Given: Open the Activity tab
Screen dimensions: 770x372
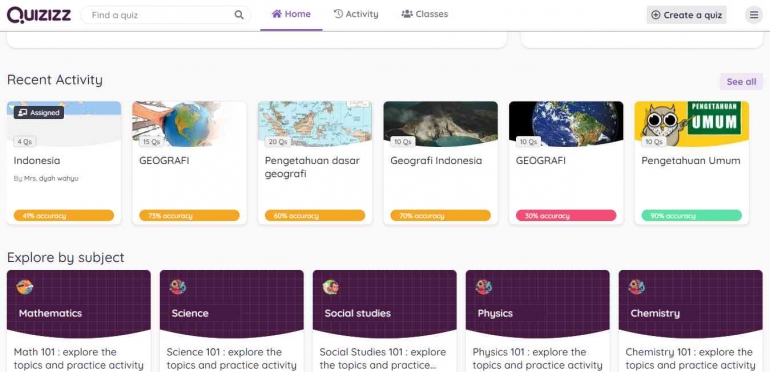Looking at the screenshot, I should click(356, 14).
